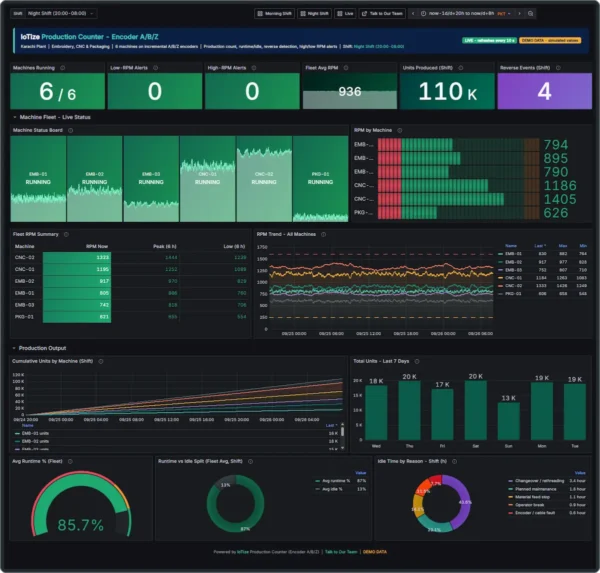Screen dimensions: 600x573
Task: Shift the time range forward with the right arrow
Action: click(519, 13)
